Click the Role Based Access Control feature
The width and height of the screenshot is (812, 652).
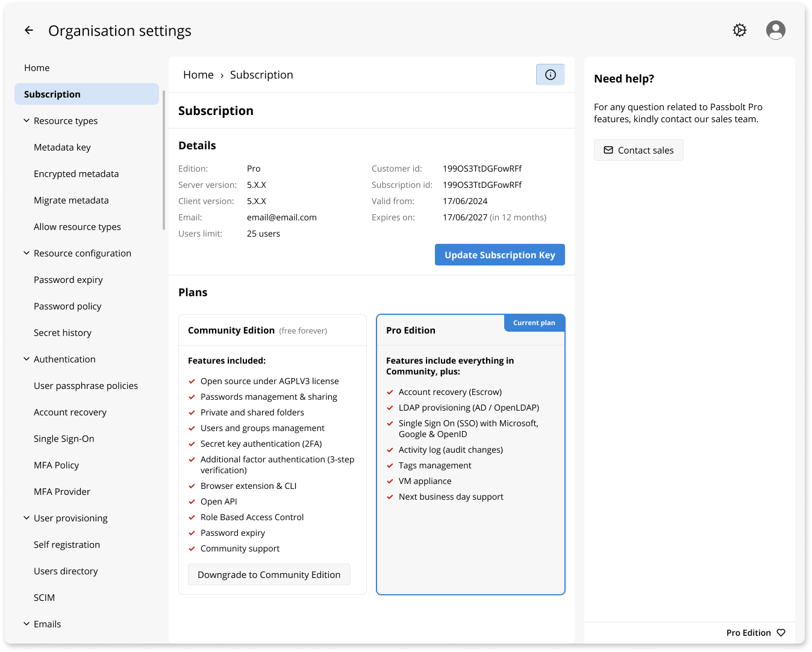click(x=252, y=517)
